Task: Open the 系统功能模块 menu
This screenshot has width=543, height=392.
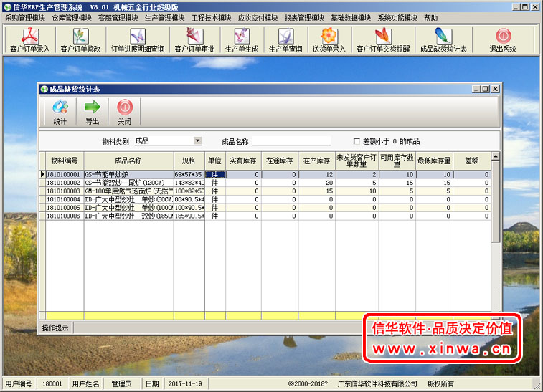Action: (398, 18)
